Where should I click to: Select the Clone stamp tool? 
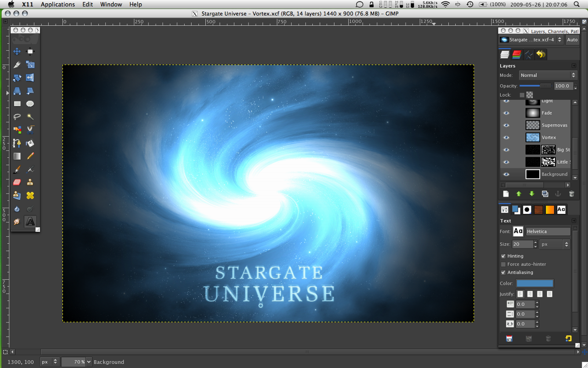[30, 183]
